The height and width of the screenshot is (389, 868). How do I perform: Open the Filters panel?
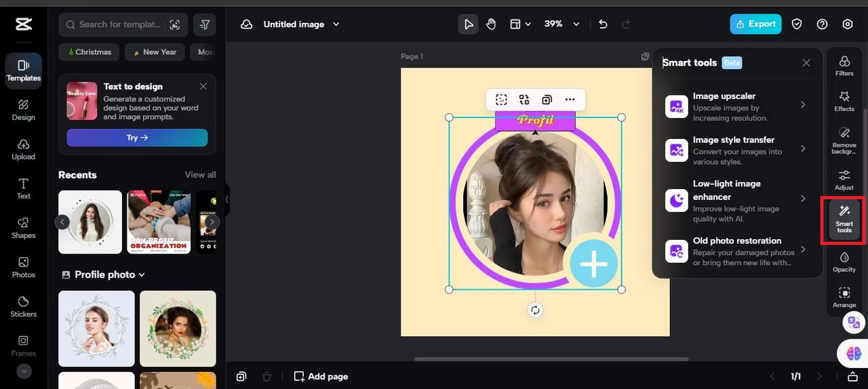(844, 66)
